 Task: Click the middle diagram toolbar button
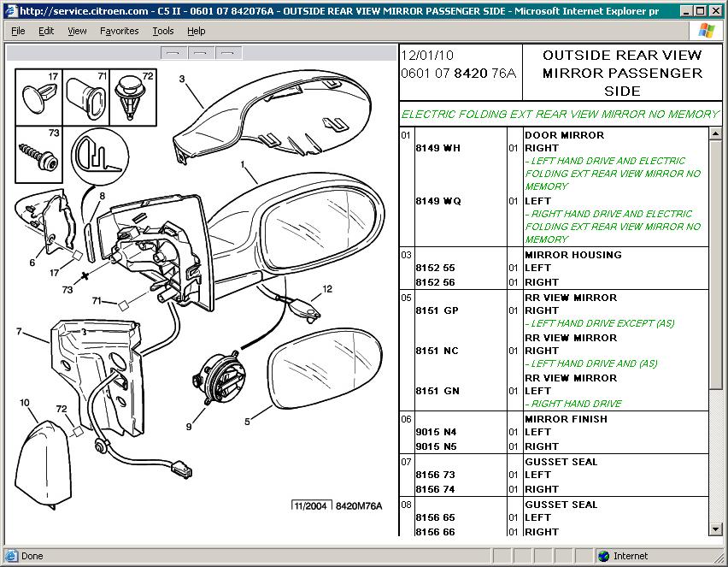click(201, 53)
